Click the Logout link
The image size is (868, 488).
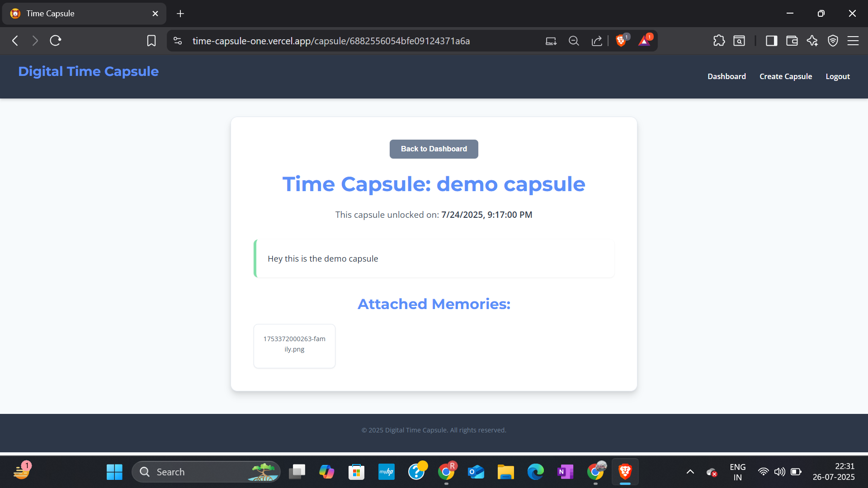tap(838, 76)
